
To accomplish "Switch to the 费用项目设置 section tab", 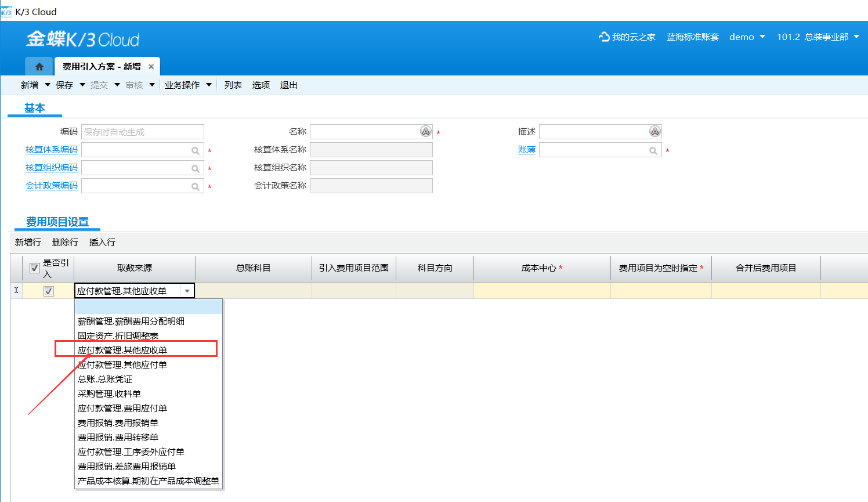I will click(57, 222).
